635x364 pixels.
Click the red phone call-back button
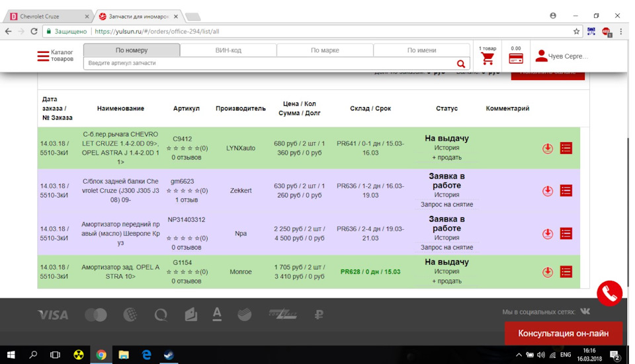[609, 293]
